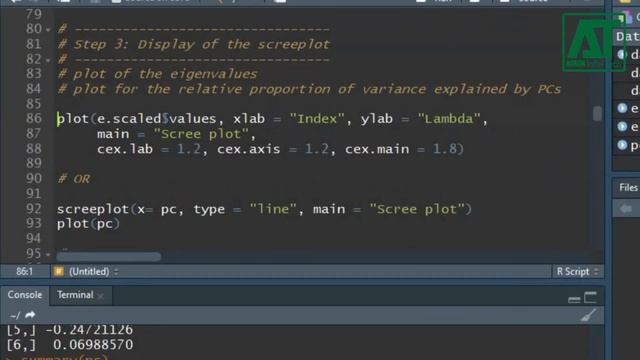Click the comment text 'Step 3: Display of the screeplot'
Screen dimensions: 640x360
(201, 44)
